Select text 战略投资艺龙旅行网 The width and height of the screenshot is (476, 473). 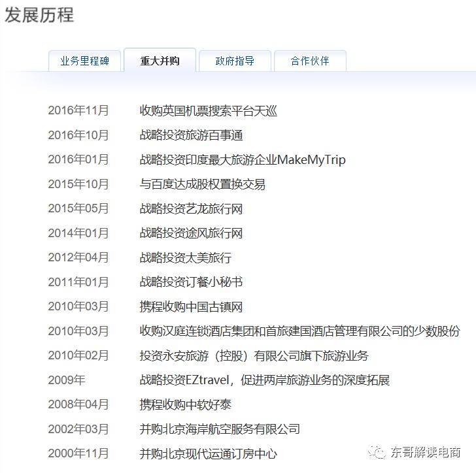tap(191, 209)
